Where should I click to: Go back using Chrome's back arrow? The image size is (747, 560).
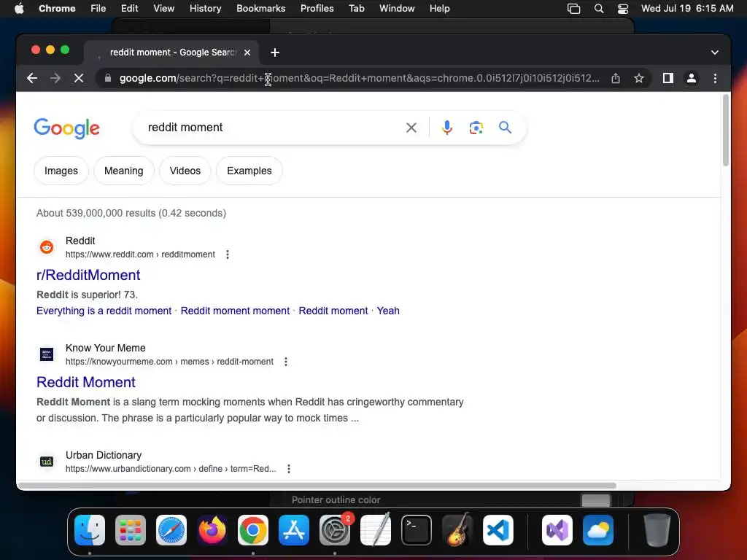click(x=32, y=78)
